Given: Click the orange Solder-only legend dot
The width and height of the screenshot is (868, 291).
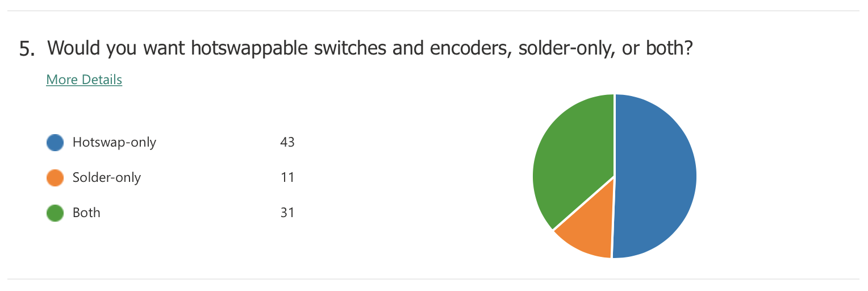Looking at the screenshot, I should pos(55,178).
